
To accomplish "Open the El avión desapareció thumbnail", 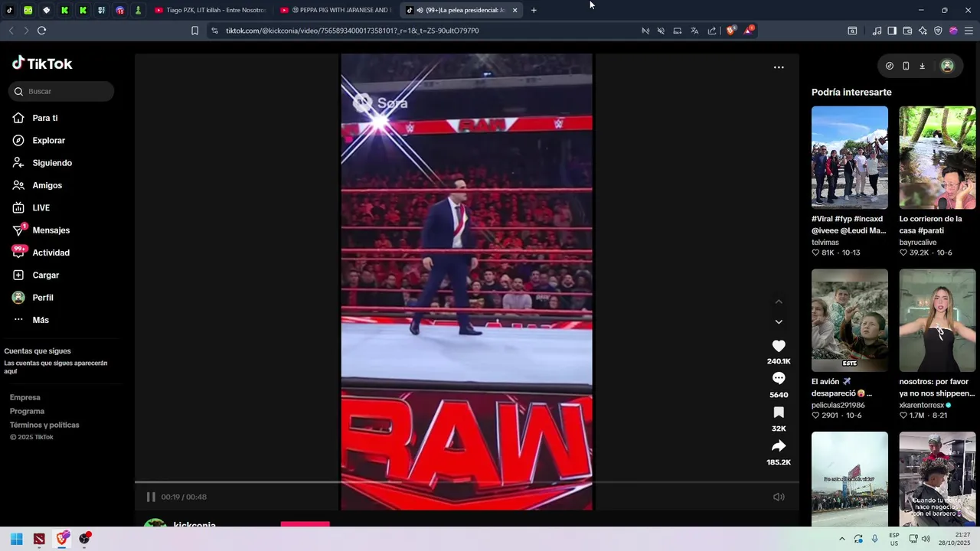I will click(x=850, y=320).
